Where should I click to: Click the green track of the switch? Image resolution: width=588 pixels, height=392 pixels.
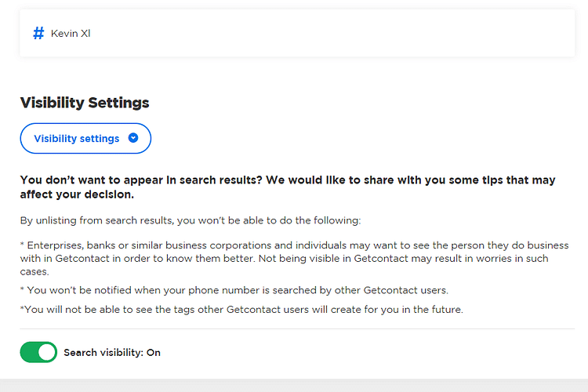(28, 352)
